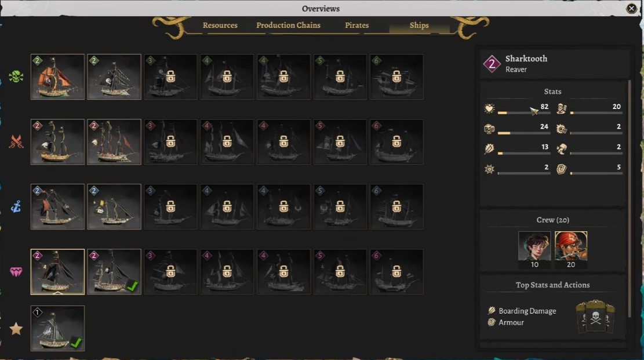Click locked tier-6 ship in green skull row
The width and height of the screenshot is (644, 360).
pyautogui.click(x=396, y=77)
